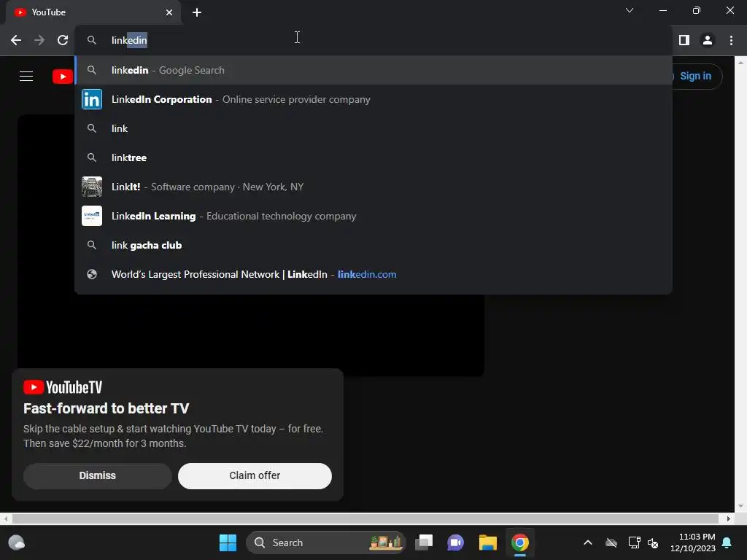Image resolution: width=747 pixels, height=560 pixels.
Task: Open the Windows Start menu
Action: (x=228, y=542)
